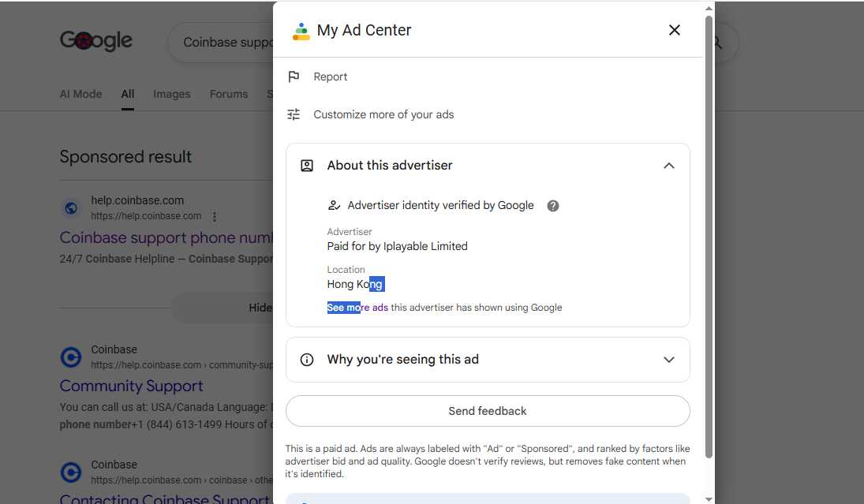Click the Hide sponsored results button
This screenshot has width=864, height=504.
223,308
